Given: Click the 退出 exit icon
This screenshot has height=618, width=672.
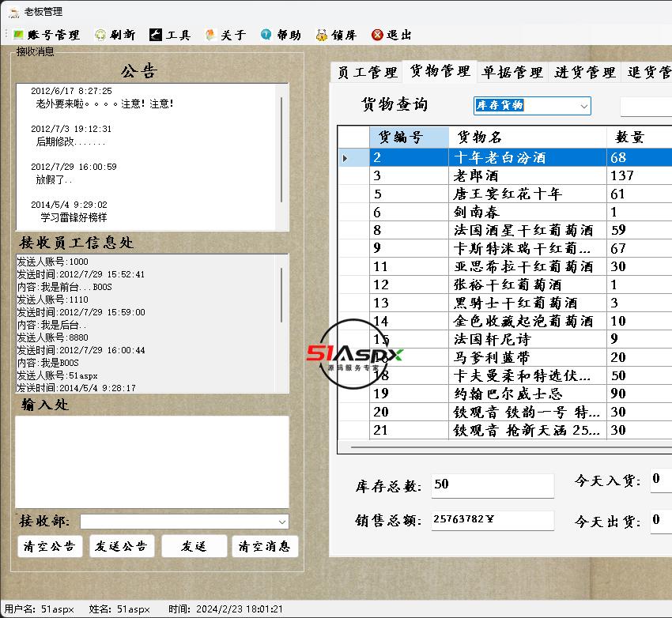Looking at the screenshot, I should (377, 35).
